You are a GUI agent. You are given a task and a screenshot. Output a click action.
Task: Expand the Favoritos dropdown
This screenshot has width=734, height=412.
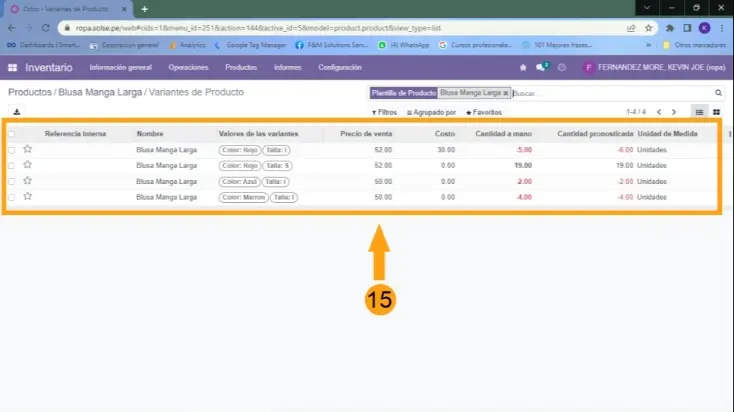click(x=484, y=112)
